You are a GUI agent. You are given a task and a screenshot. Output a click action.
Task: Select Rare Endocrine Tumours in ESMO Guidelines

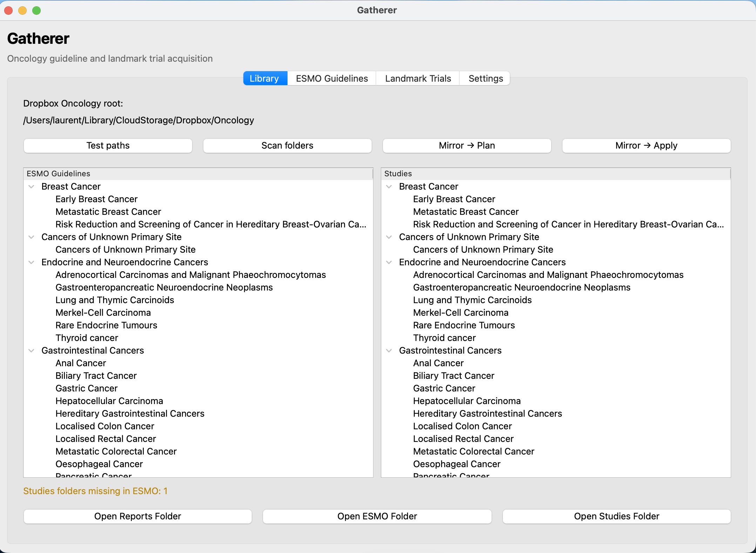click(x=198, y=325)
